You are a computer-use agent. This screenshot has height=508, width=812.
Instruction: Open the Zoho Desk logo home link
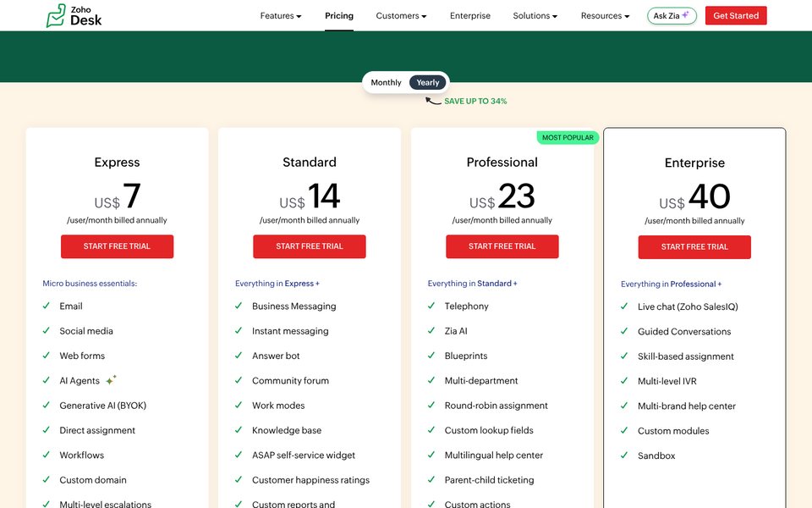tap(74, 15)
